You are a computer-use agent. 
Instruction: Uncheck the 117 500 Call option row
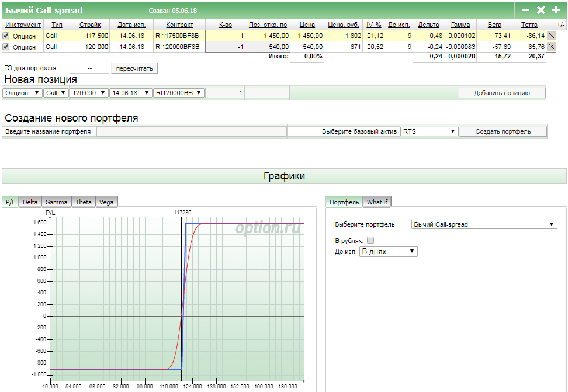(6, 36)
